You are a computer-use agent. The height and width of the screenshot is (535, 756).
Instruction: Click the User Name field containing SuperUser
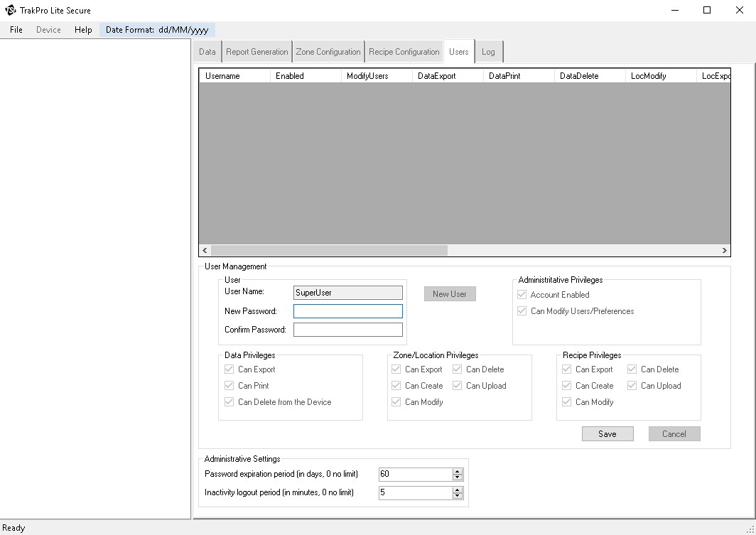pyautogui.click(x=348, y=293)
